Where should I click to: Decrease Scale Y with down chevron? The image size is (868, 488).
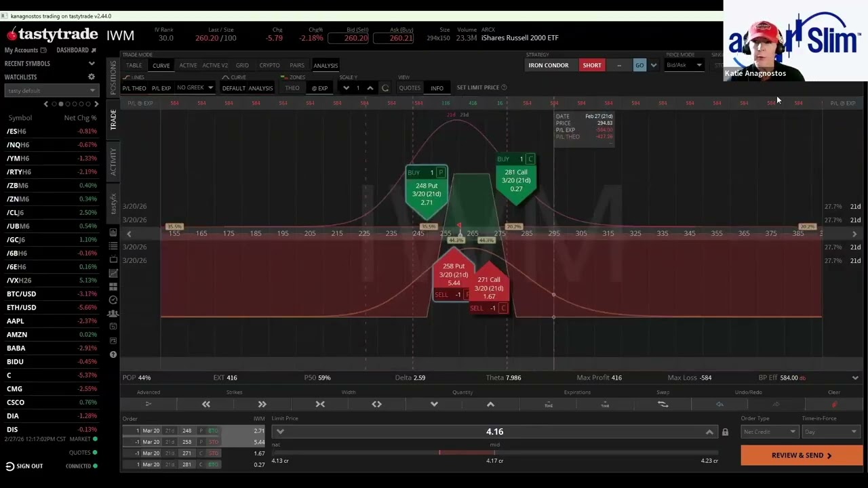347,88
